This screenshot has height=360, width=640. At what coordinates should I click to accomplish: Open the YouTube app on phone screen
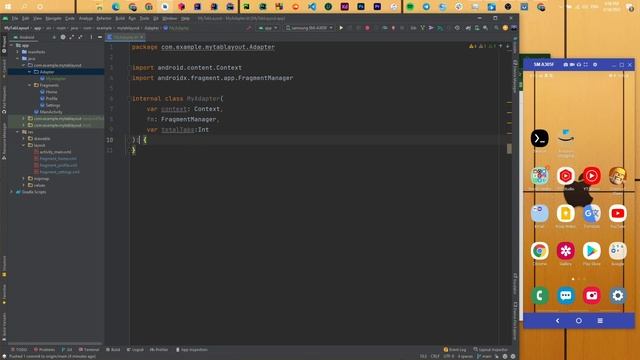tap(618, 213)
